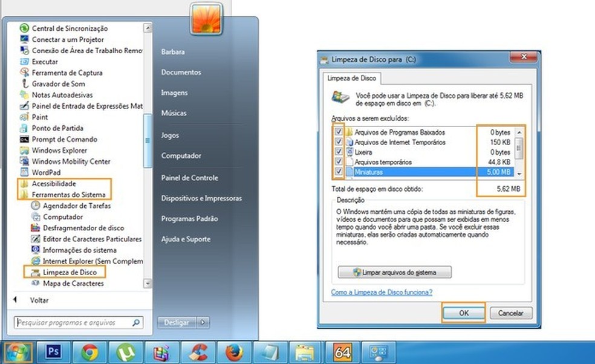Image resolution: width=595 pixels, height=364 pixels.
Task: Open uTorrent from the taskbar
Action: click(126, 351)
